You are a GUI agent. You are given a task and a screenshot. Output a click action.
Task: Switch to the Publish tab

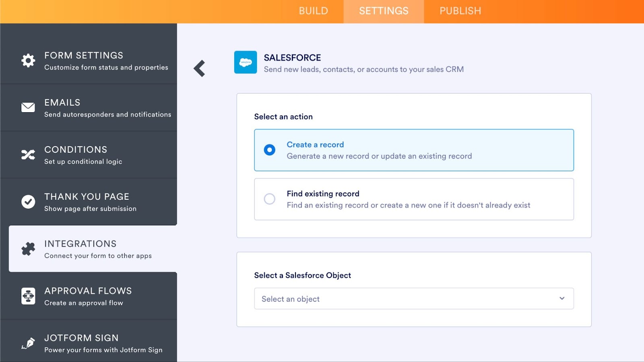pos(460,11)
